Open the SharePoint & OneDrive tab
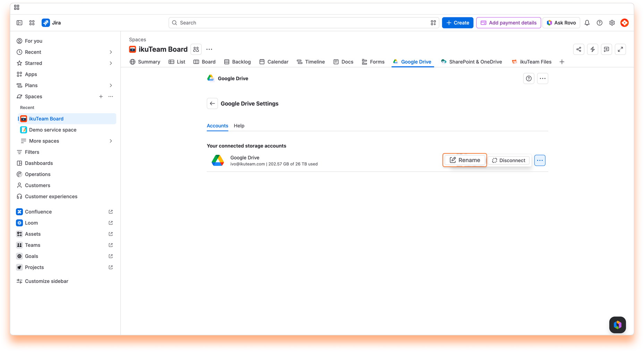644x352 pixels. (472, 62)
